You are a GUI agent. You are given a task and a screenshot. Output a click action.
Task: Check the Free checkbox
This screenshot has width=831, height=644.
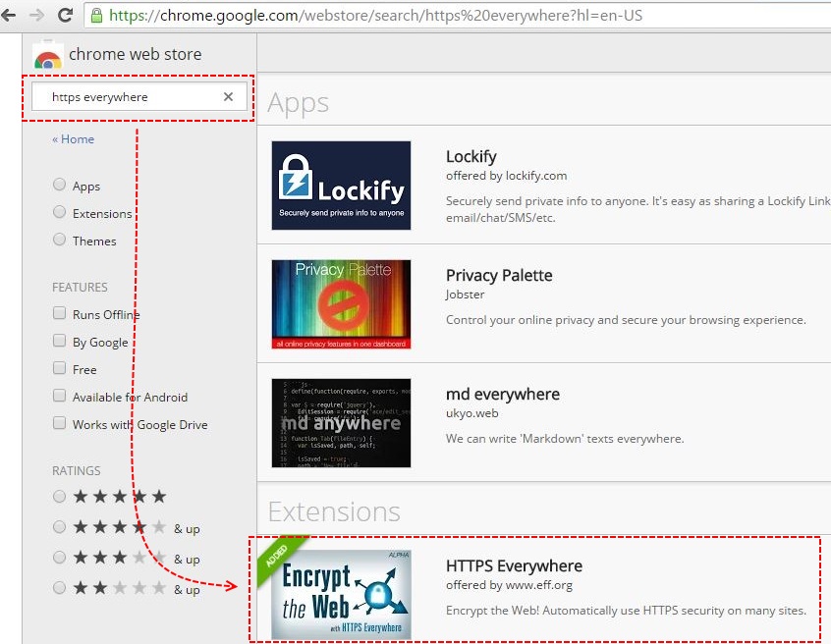click(x=59, y=368)
